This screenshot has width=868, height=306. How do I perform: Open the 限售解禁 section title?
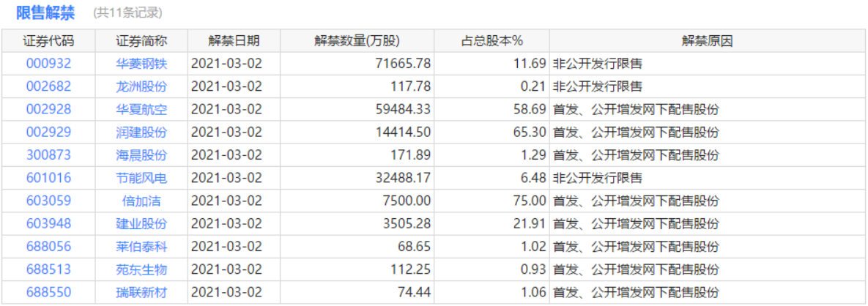coord(45,13)
